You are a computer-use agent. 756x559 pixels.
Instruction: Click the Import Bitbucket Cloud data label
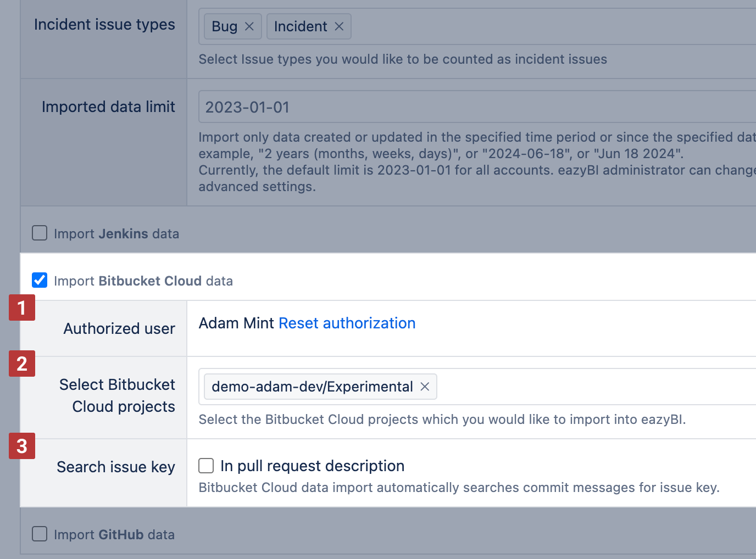pyautogui.click(x=143, y=281)
